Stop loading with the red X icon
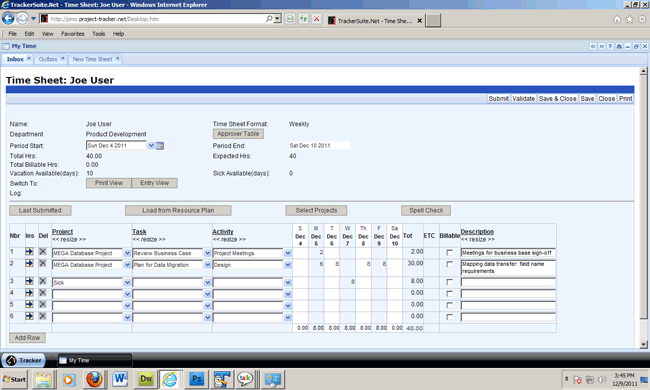This screenshot has height=390, width=650. (x=316, y=19)
